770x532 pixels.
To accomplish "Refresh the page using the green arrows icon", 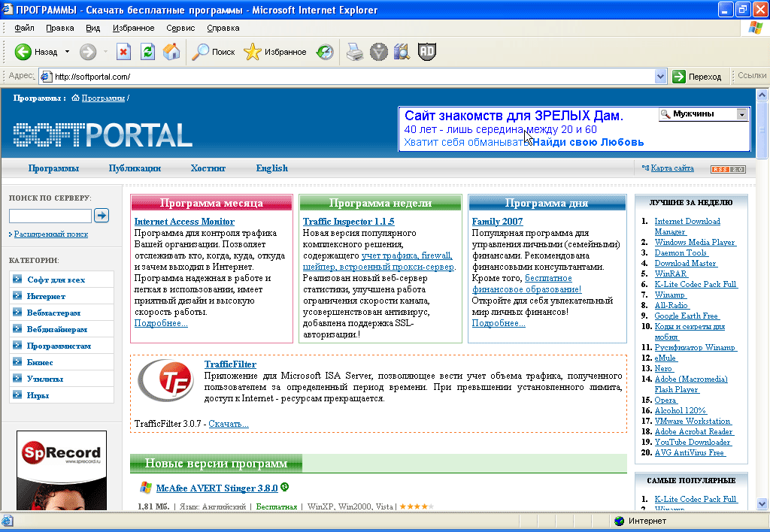I will pos(147,52).
